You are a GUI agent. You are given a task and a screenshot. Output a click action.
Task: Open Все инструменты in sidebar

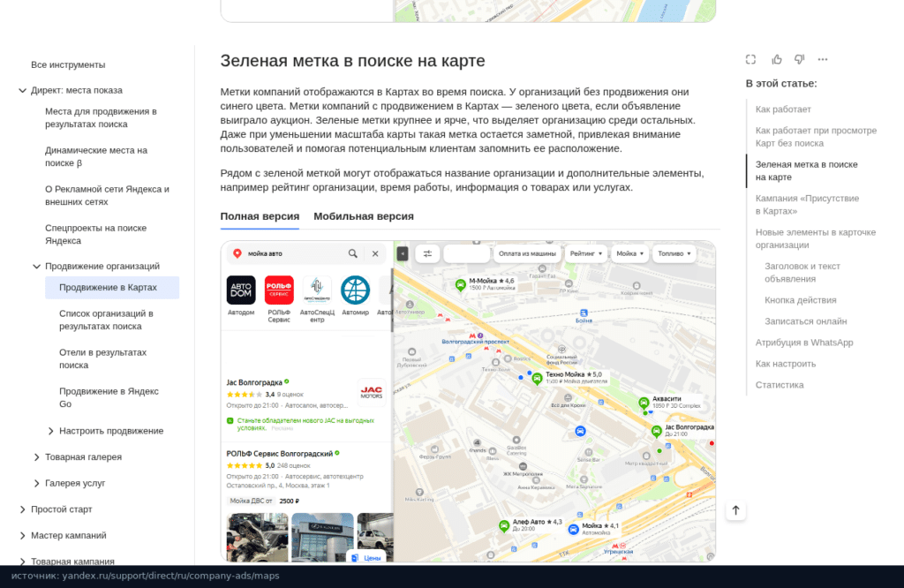pos(68,65)
